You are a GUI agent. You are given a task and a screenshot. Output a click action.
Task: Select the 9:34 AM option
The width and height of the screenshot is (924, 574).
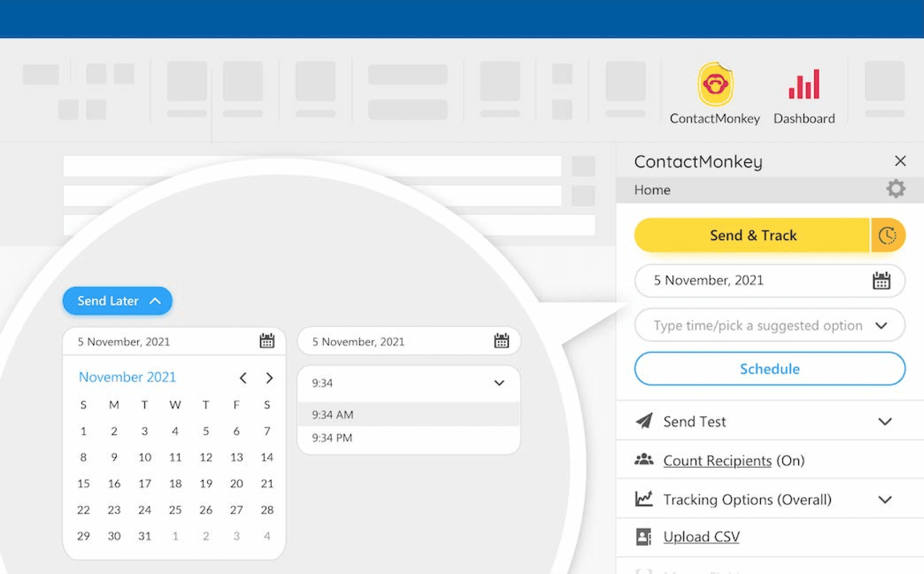coord(408,415)
